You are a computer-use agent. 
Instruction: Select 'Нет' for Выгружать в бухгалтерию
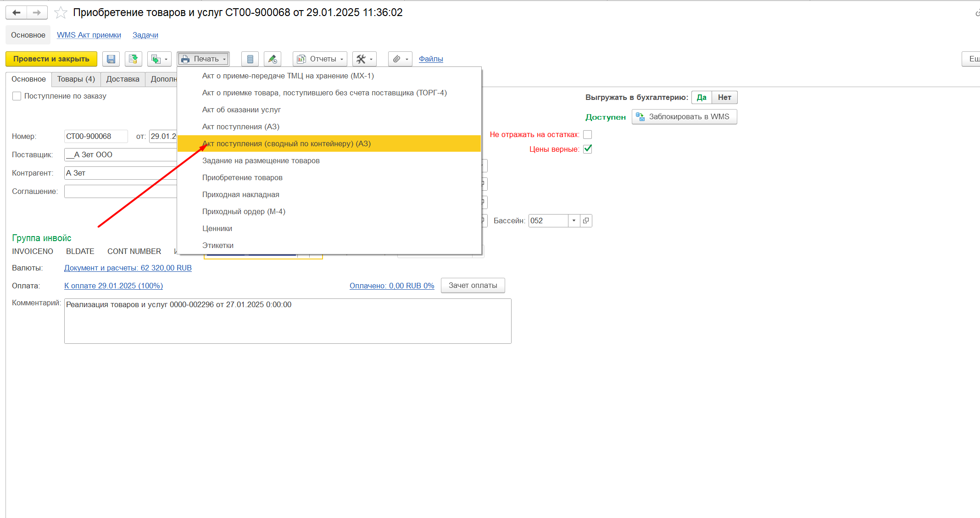[x=724, y=98]
